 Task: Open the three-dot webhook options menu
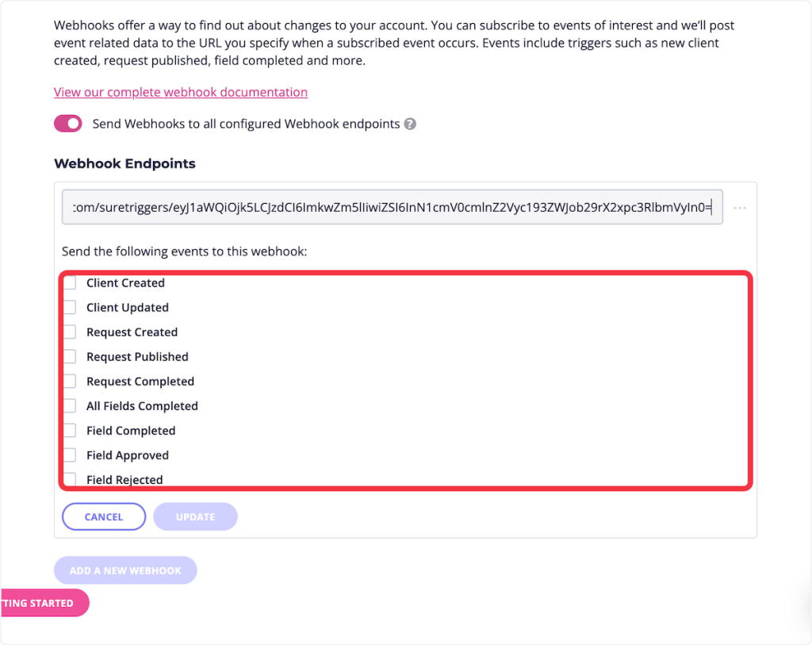point(740,208)
